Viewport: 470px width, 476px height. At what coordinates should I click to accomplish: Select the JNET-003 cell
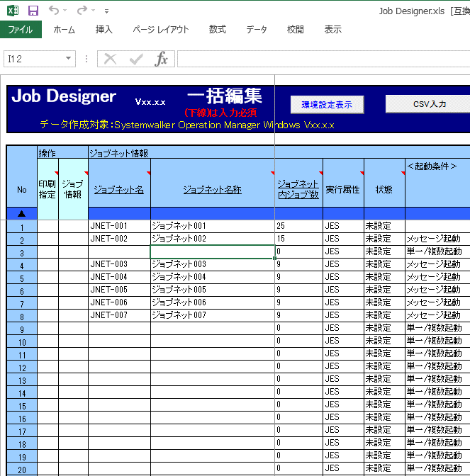pyautogui.click(x=119, y=264)
